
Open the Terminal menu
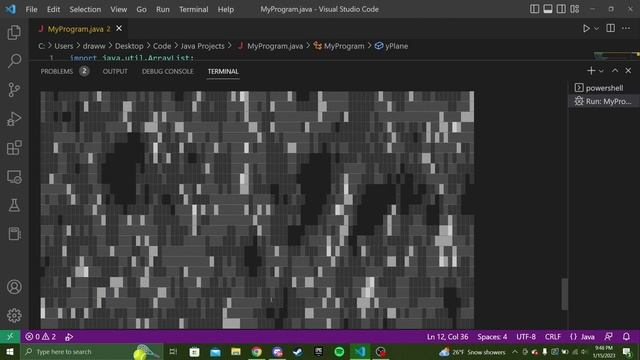[x=193, y=9]
